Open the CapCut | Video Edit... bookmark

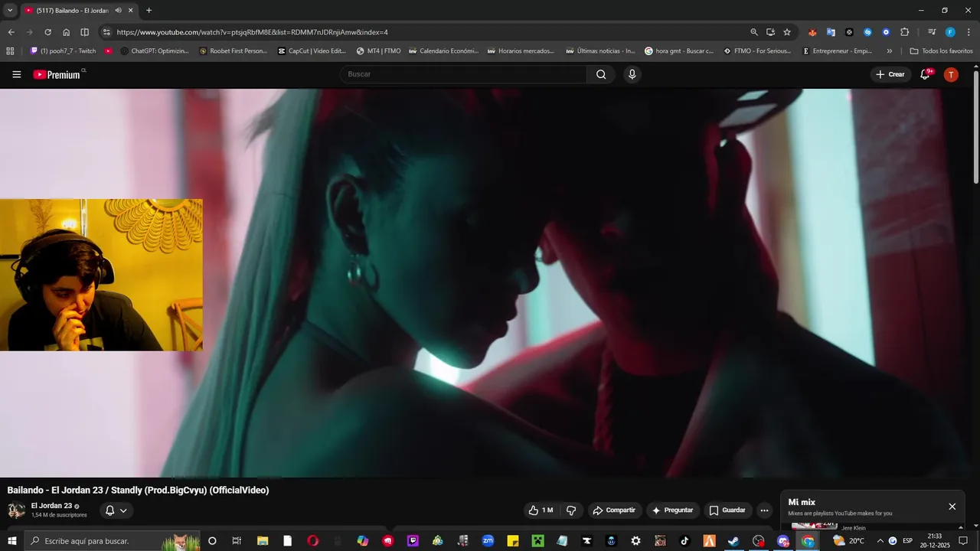[312, 51]
